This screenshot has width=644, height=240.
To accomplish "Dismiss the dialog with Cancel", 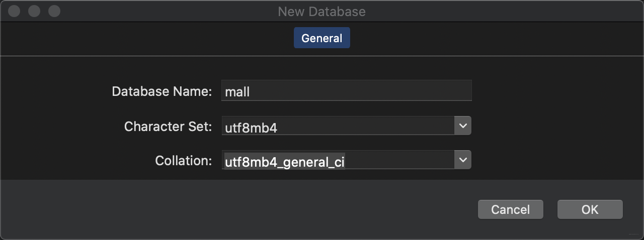I will pos(511,209).
